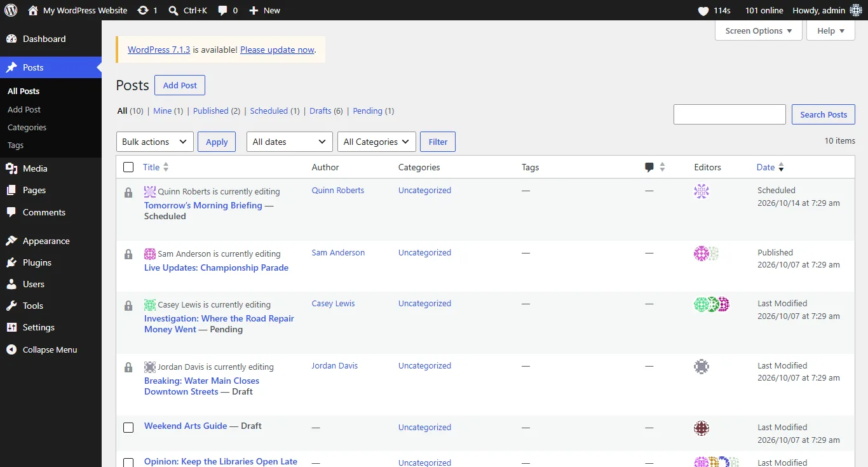Click the Posts pin icon in sidebar
This screenshot has height=467, width=868.
click(x=11, y=67)
